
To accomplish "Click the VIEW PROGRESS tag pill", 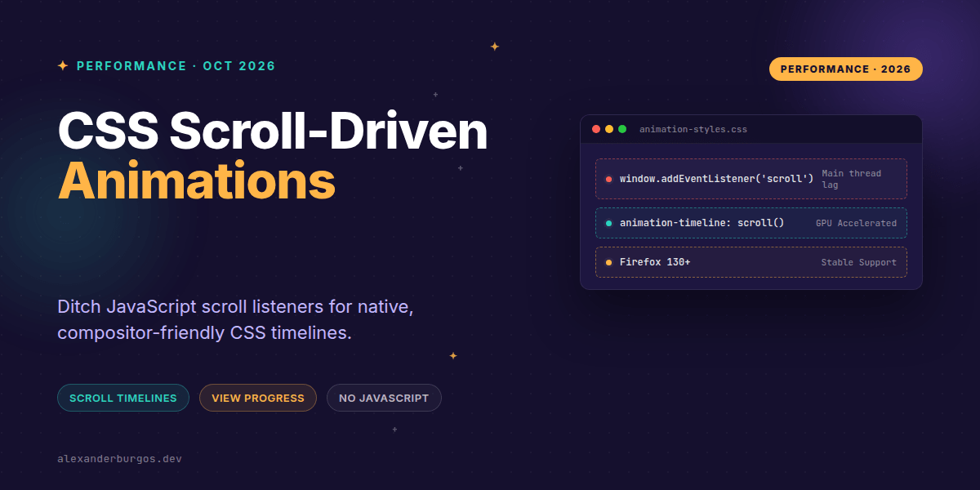I will 258,398.
